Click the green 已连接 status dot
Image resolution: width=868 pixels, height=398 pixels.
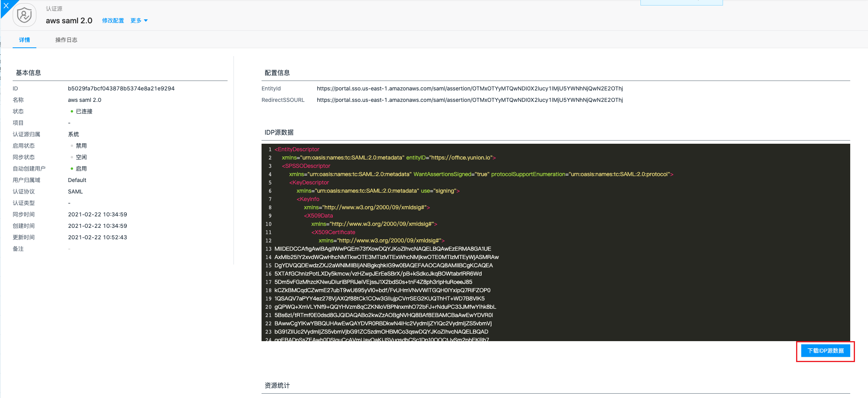(x=72, y=112)
